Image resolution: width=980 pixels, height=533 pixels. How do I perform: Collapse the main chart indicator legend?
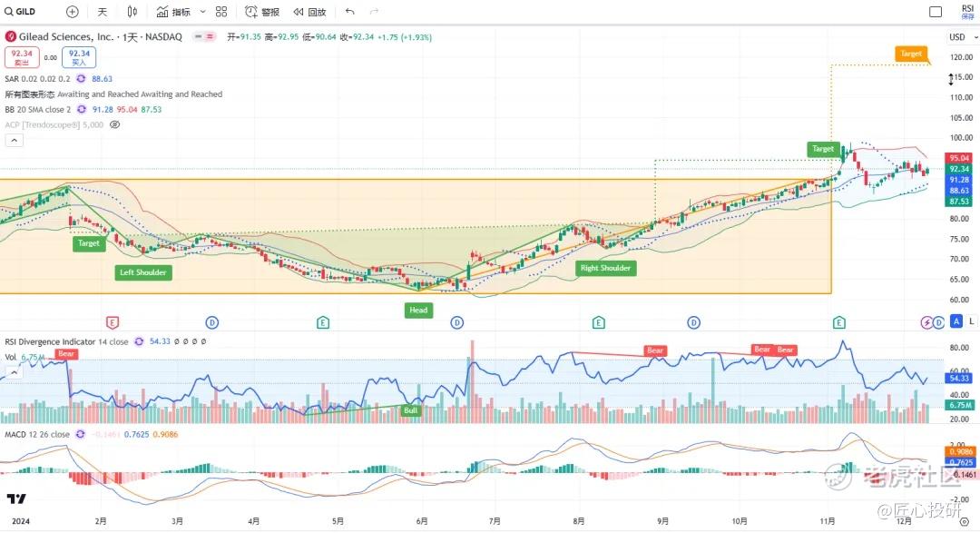click(x=15, y=140)
